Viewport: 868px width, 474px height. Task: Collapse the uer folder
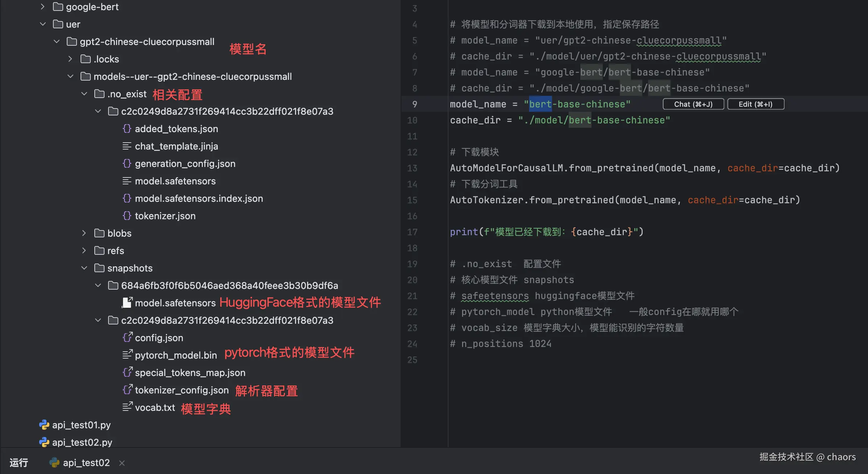pyautogui.click(x=43, y=24)
